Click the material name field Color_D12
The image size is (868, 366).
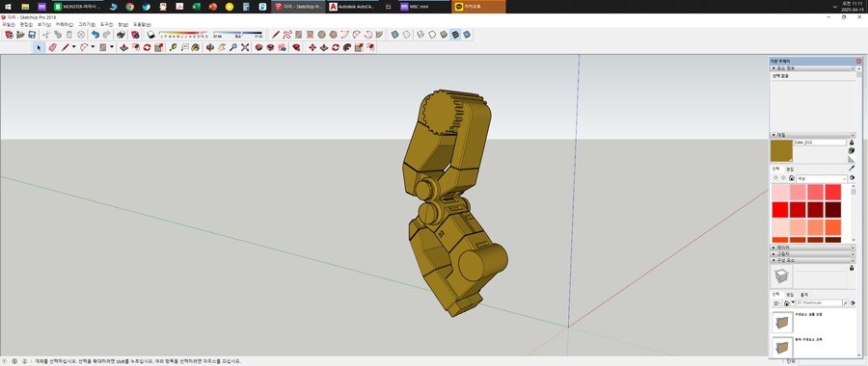tap(820, 143)
